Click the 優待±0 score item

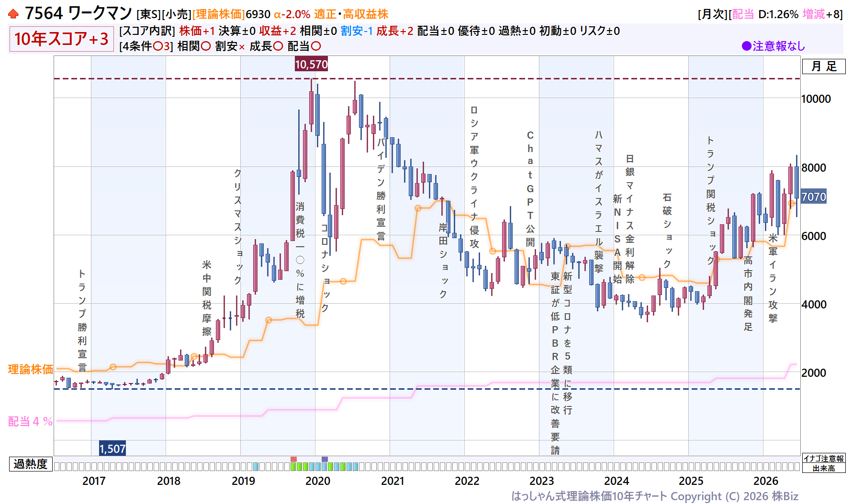point(476,31)
